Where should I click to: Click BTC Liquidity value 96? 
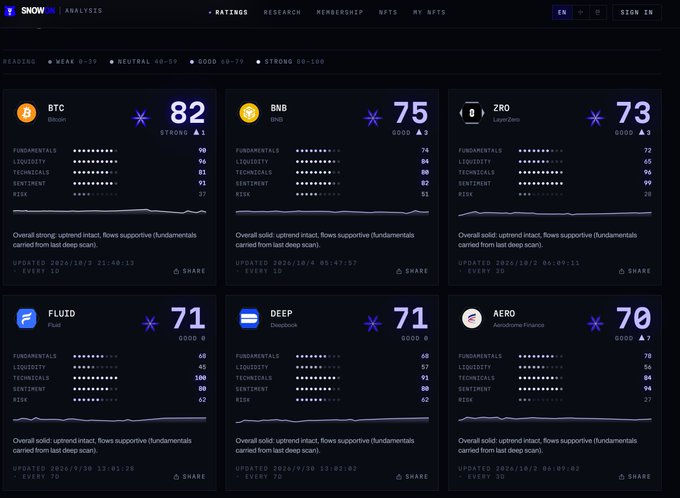(x=202, y=161)
